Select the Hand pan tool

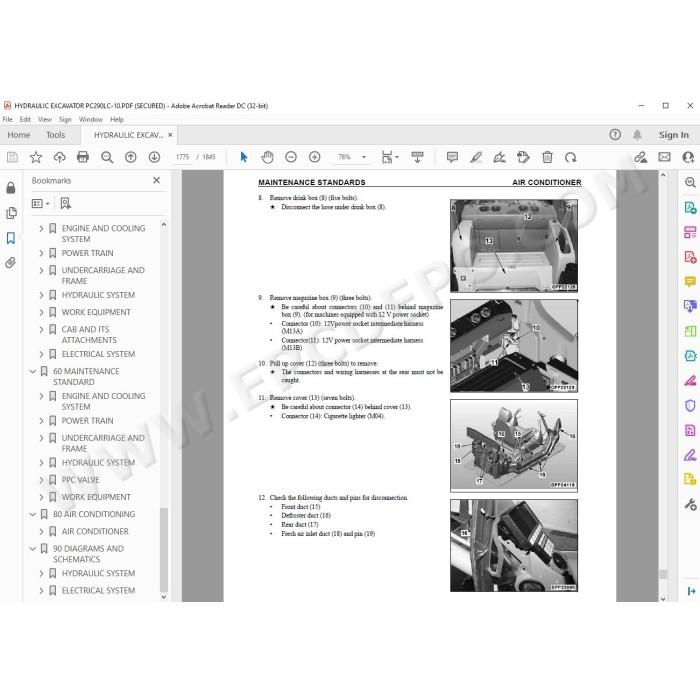click(267, 157)
